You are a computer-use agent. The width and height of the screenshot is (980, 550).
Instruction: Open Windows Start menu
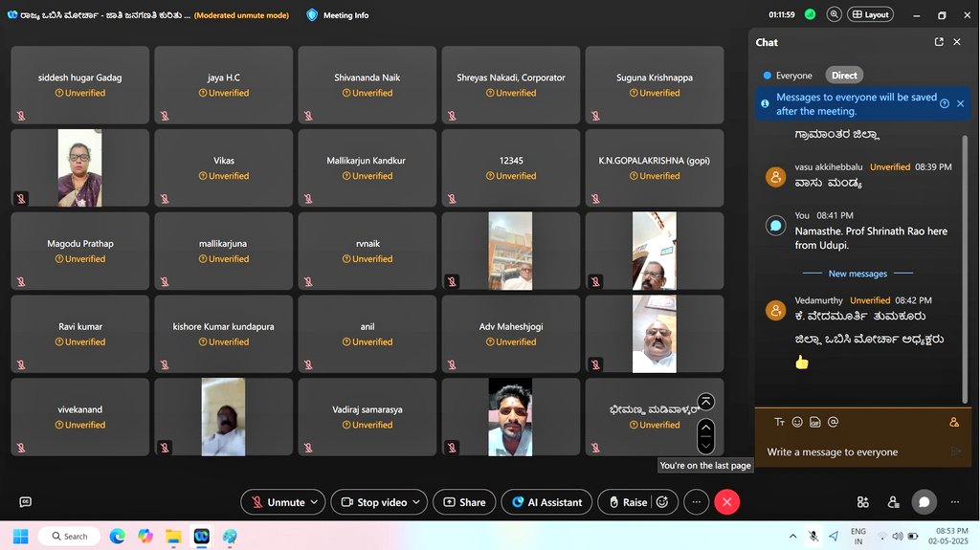(21, 537)
